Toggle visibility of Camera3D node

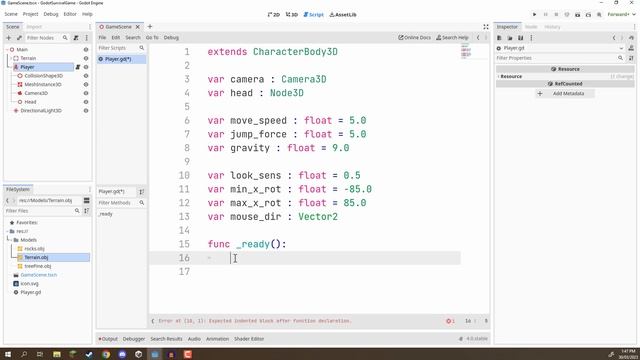tap(86, 93)
